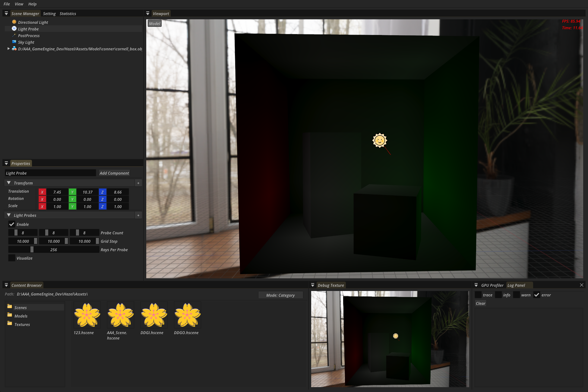
Task: Select the sun gizmo in the viewport
Action: 380,141
